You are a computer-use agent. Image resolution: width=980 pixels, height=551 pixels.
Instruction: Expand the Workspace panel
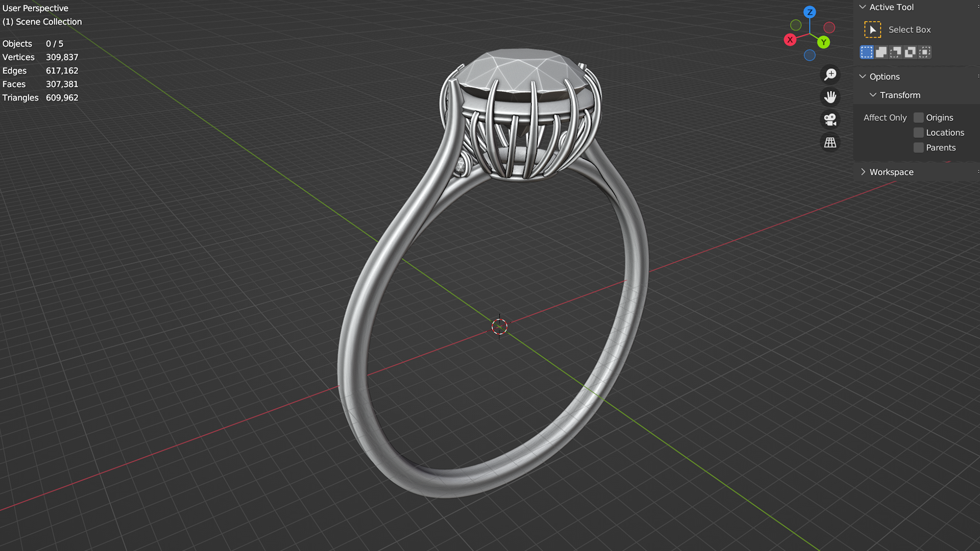tap(863, 172)
